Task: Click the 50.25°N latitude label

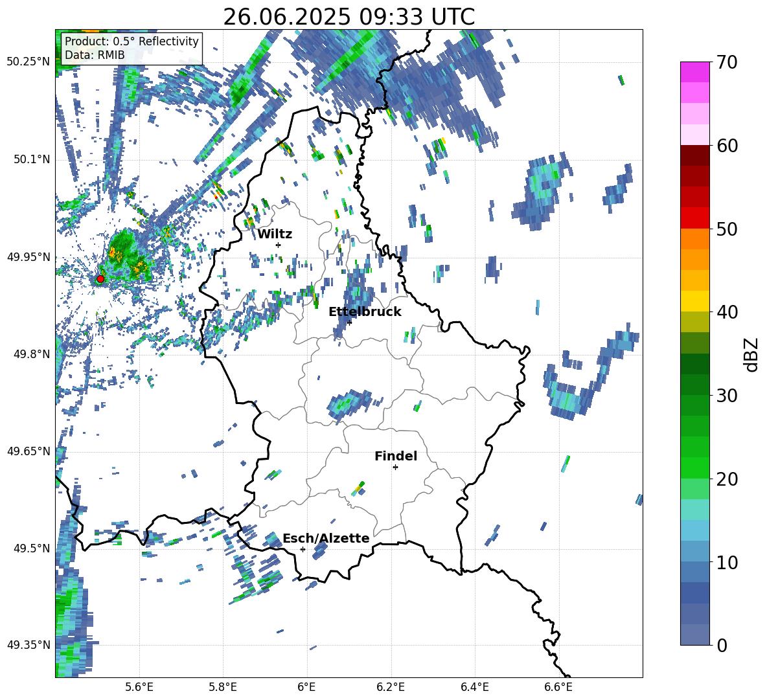Action: (x=29, y=62)
